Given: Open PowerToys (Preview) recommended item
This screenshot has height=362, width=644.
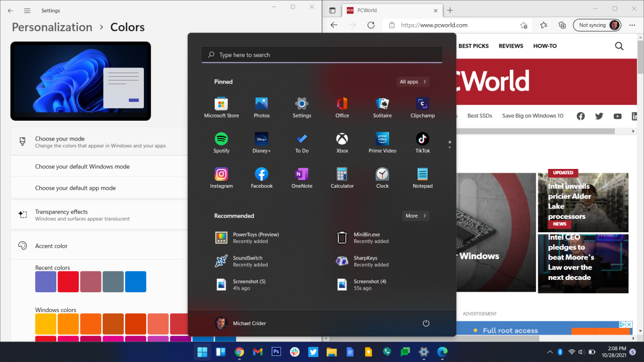Looking at the screenshot, I should pyautogui.click(x=247, y=238).
